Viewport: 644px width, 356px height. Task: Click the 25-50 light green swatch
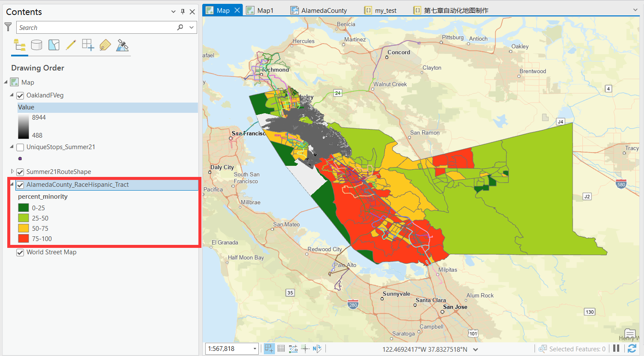(24, 218)
